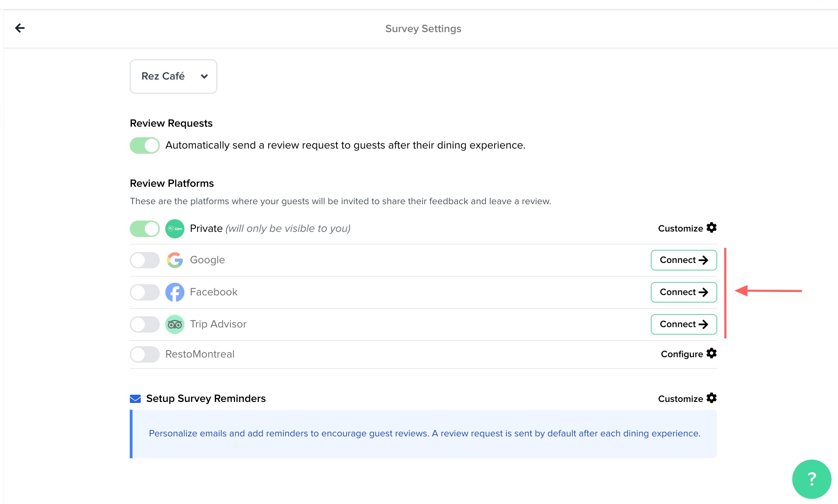Screen dimensions: 838x504
Task: Click the Survey Reminders Customize gear icon
Action: coord(711,398)
